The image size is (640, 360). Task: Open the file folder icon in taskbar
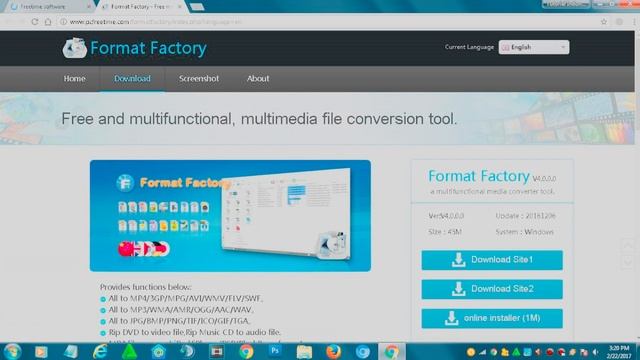pyautogui.click(x=304, y=351)
